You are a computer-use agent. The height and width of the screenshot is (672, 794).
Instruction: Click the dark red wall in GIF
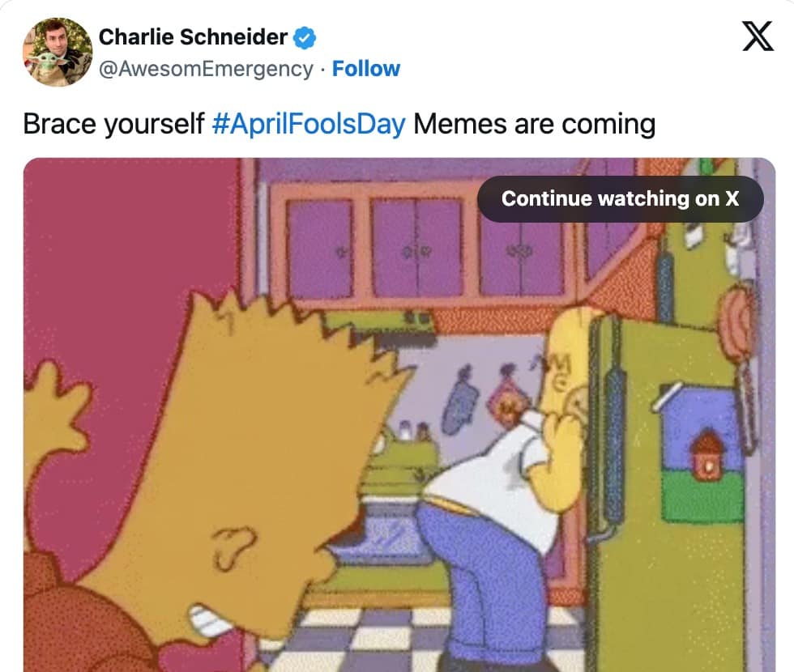[126, 243]
